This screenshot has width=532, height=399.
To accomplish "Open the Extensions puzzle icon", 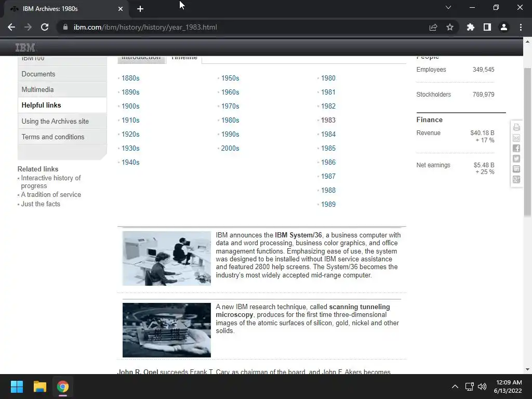I will click(x=471, y=27).
